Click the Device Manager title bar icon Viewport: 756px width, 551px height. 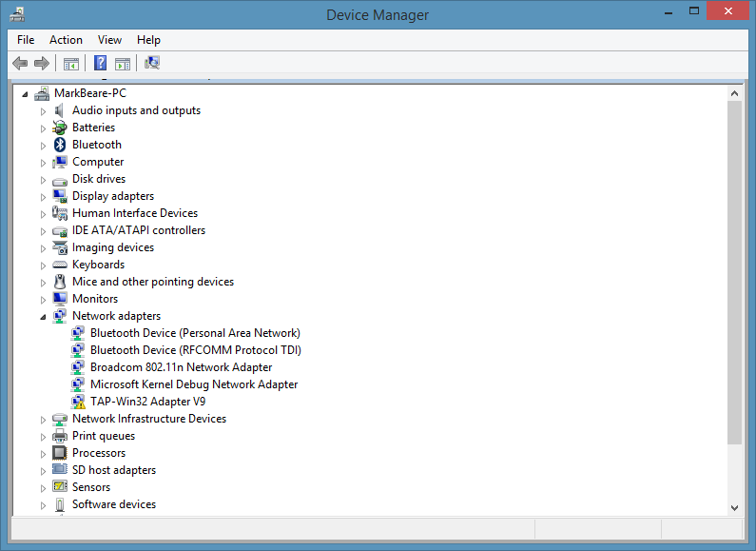17,15
